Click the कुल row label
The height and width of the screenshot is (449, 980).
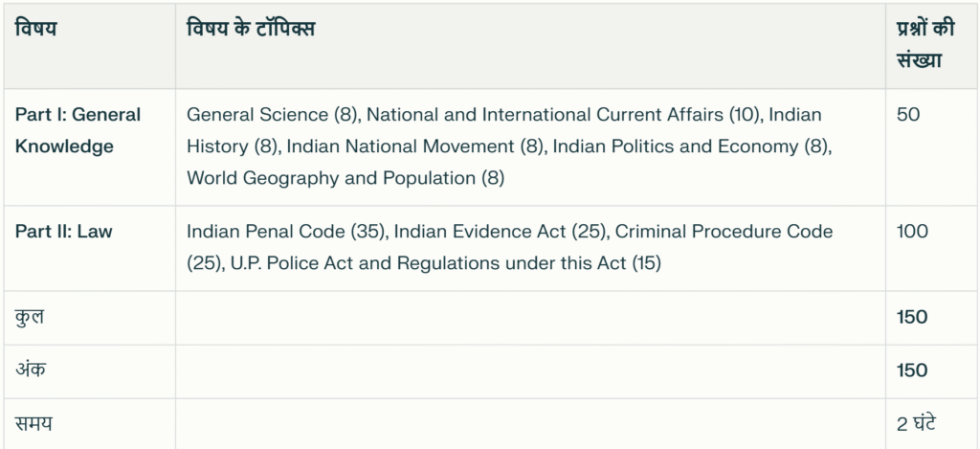point(29,317)
